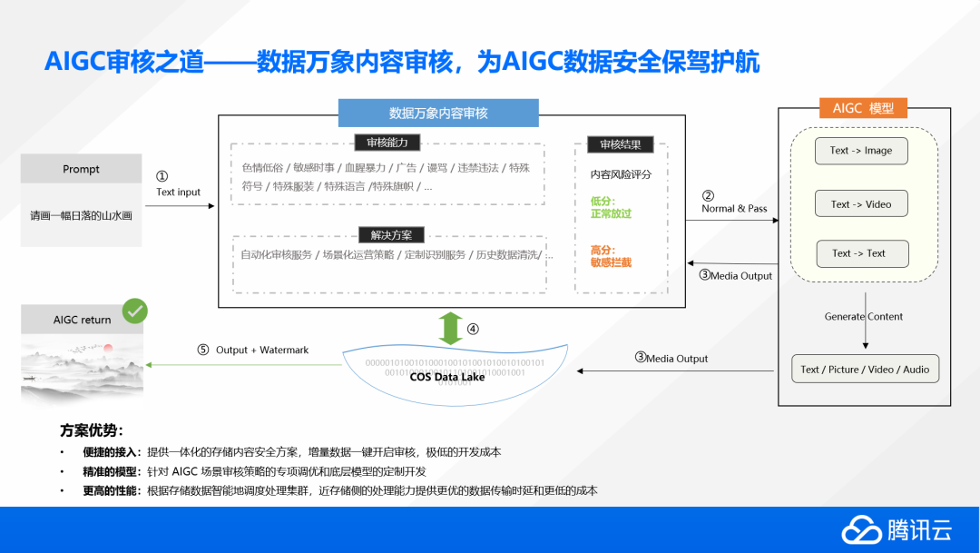Select the Text -> Video option
The image size is (980, 553).
(860, 202)
